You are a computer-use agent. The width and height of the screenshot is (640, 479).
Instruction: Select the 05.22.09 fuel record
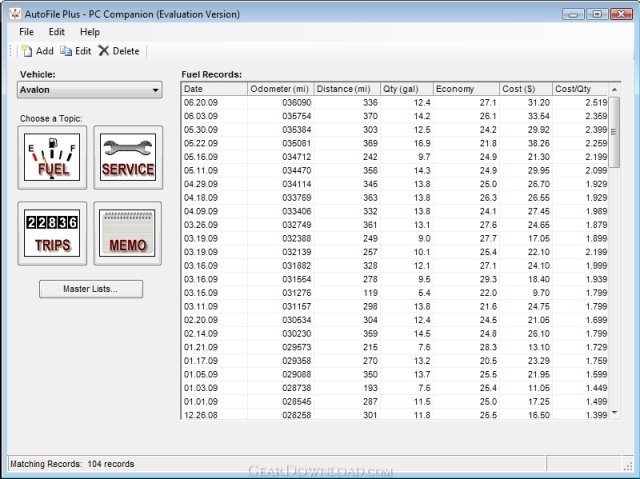coord(395,143)
